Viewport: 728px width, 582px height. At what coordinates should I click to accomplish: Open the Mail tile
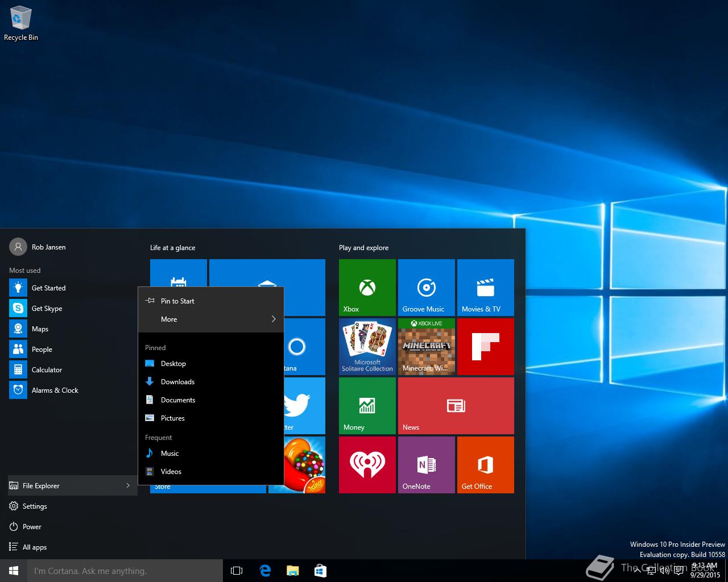[267, 273]
